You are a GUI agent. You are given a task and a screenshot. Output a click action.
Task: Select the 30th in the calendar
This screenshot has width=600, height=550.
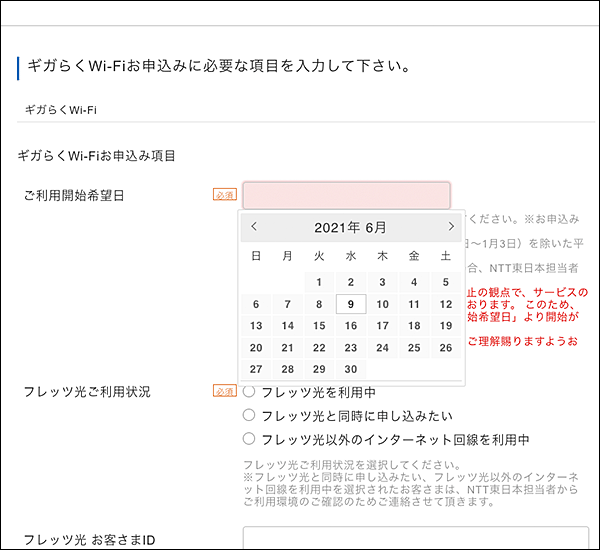pos(351,369)
